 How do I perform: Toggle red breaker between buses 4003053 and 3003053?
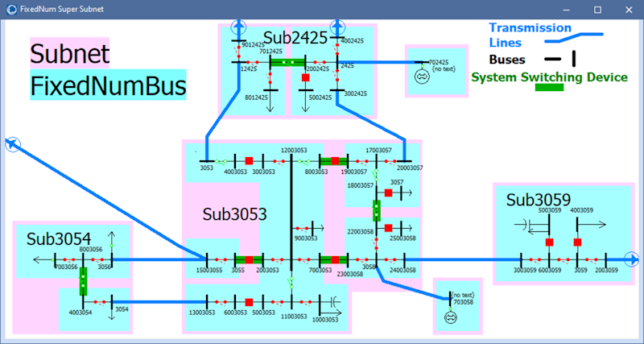[249, 161]
